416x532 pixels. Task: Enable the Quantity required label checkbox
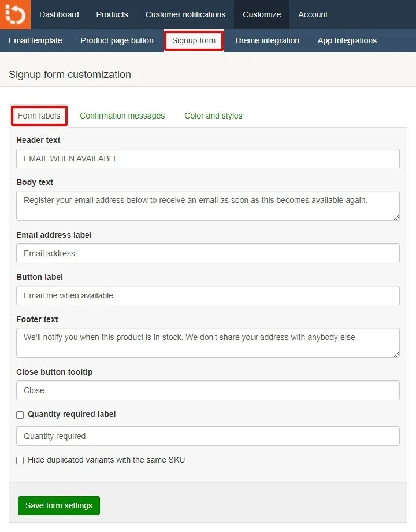coord(20,415)
